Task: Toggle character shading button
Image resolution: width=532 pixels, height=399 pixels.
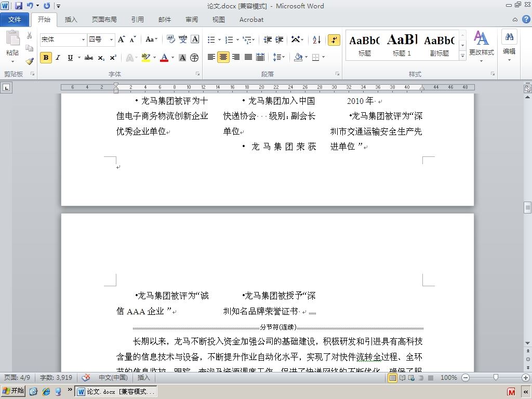Action: [182, 58]
